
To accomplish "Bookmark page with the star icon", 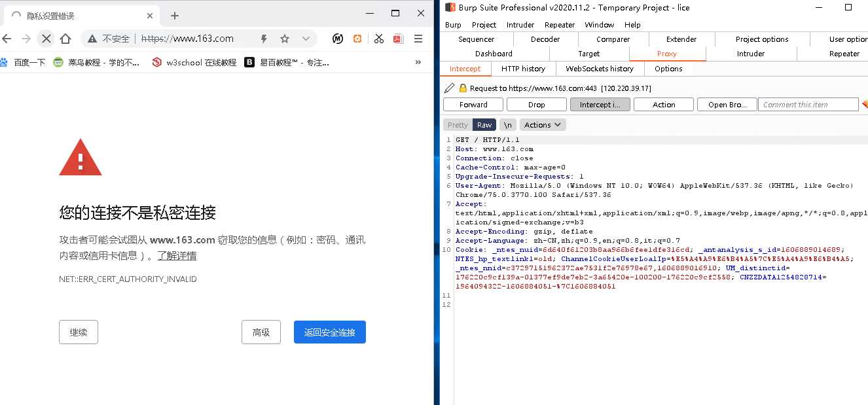I will (x=285, y=39).
